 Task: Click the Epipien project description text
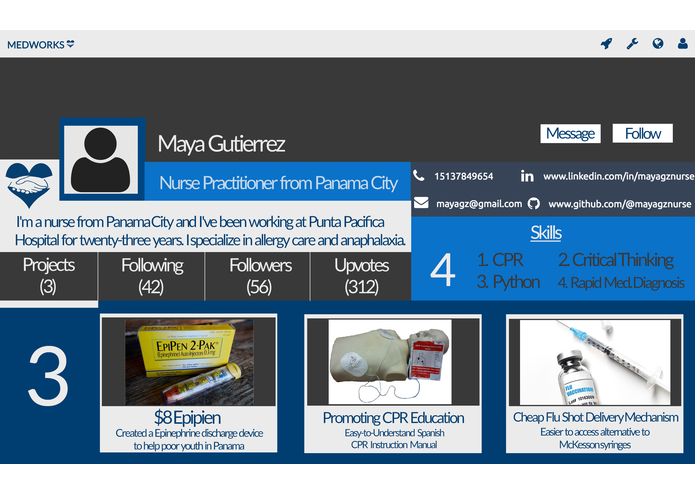point(189,440)
